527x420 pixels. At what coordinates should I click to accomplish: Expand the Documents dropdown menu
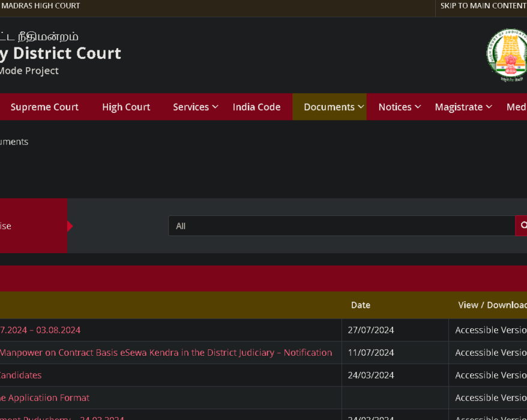tap(330, 107)
